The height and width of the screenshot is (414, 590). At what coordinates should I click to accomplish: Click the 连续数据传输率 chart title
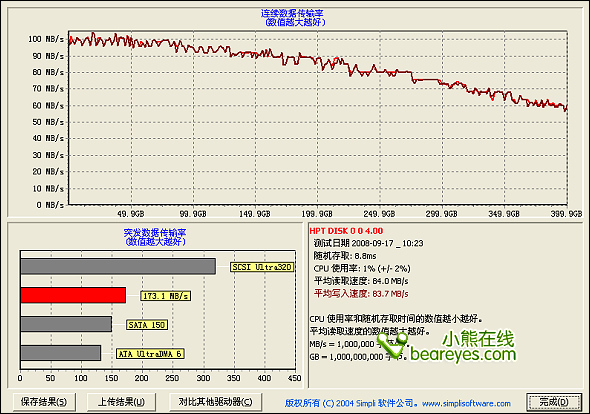tap(292, 14)
